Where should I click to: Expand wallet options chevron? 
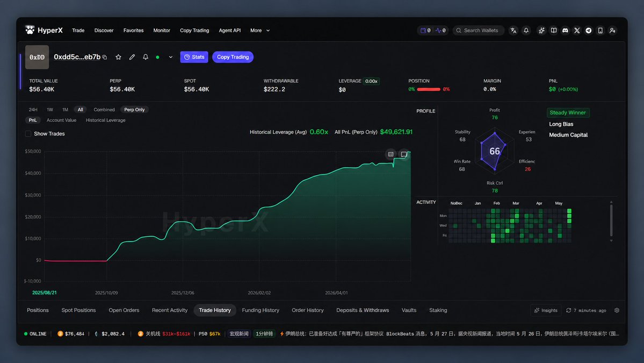coord(170,57)
